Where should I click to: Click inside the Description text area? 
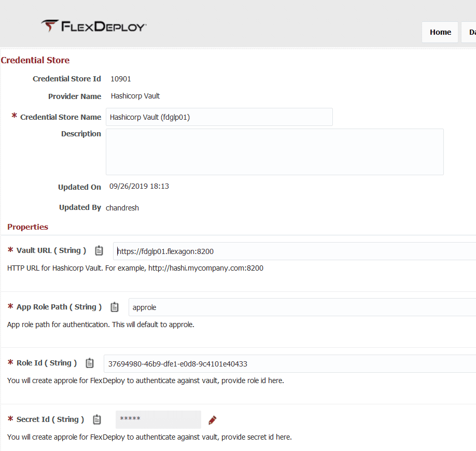[275, 152]
